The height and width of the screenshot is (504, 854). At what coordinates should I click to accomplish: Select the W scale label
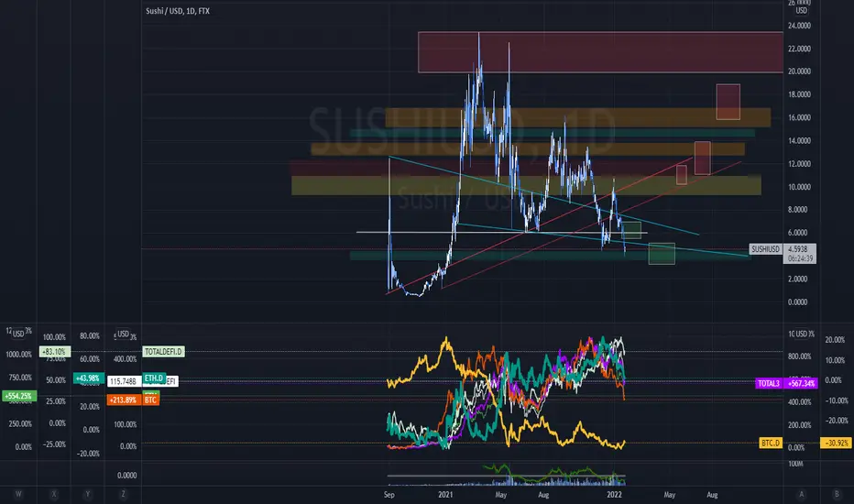click(18, 494)
